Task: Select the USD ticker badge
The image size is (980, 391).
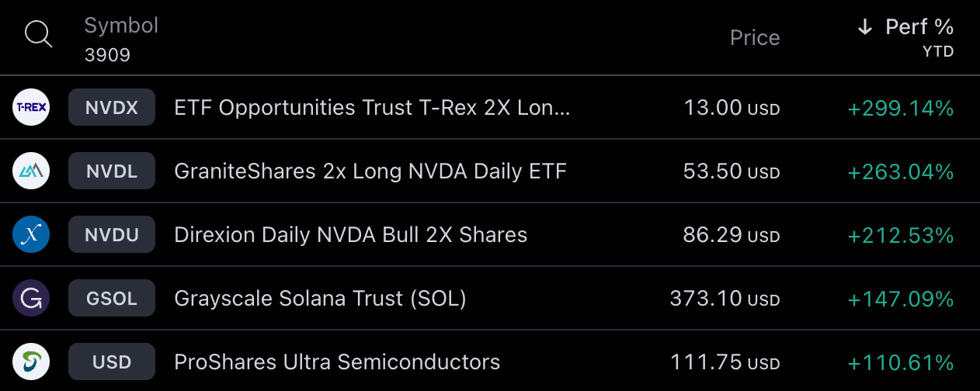Action: pos(112,362)
